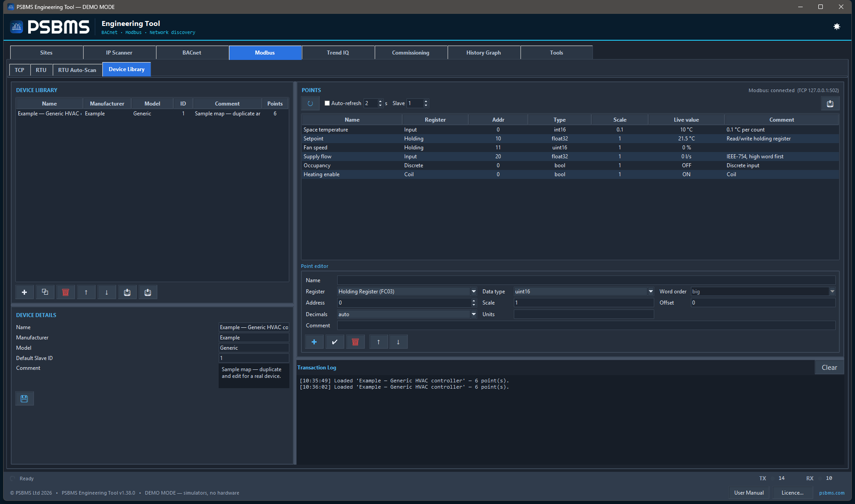855x504 pixels.
Task: Move the point down in editor
Action: pos(398,342)
